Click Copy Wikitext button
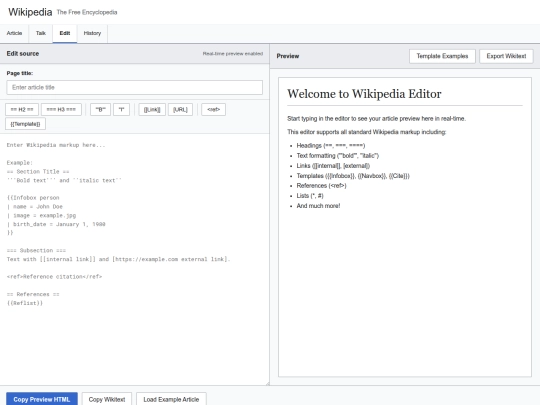This screenshot has width=540, height=405. pos(107,399)
